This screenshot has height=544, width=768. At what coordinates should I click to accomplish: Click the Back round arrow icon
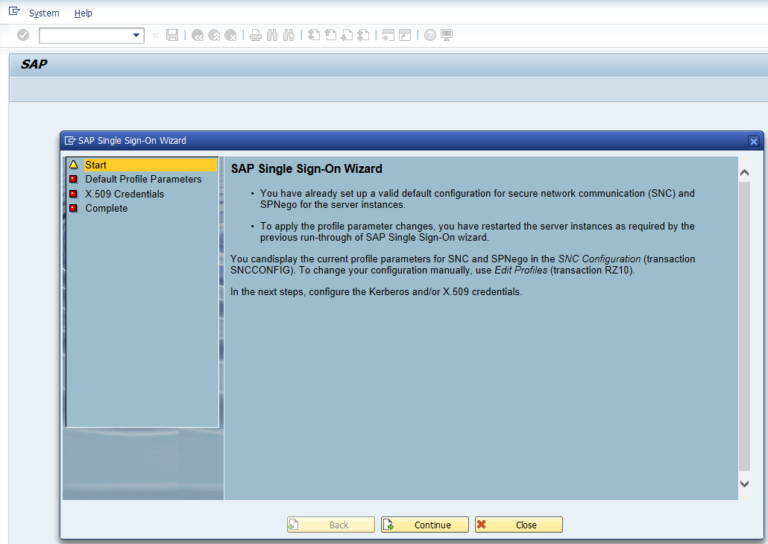coord(197,35)
